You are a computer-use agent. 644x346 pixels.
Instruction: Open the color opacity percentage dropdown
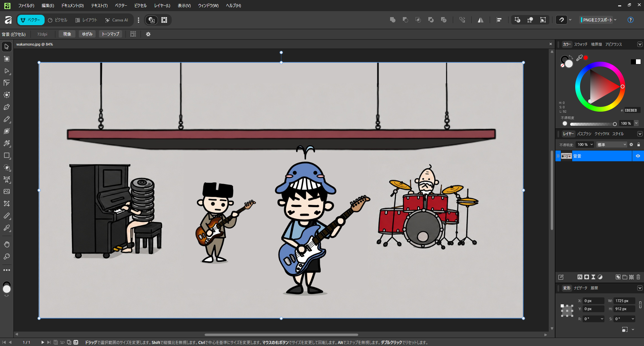[636, 123]
